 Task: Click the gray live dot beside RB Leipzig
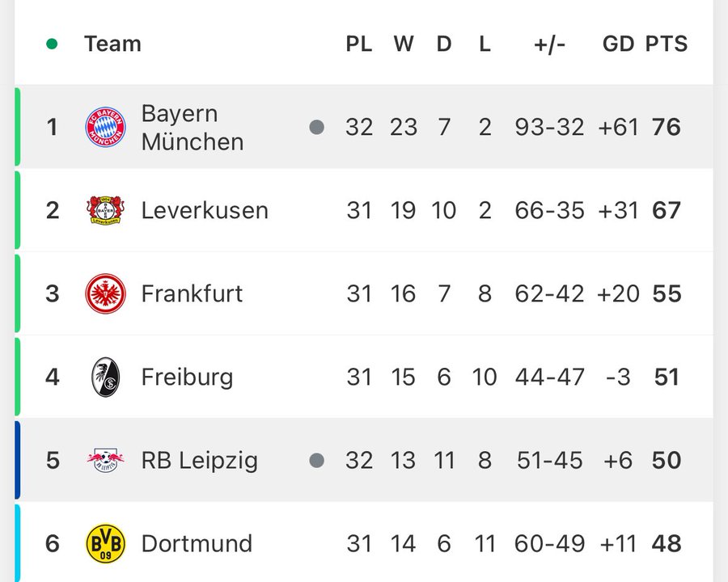coord(317,460)
